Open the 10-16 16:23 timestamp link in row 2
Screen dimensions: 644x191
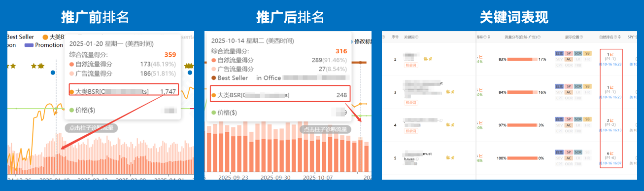click(610, 64)
